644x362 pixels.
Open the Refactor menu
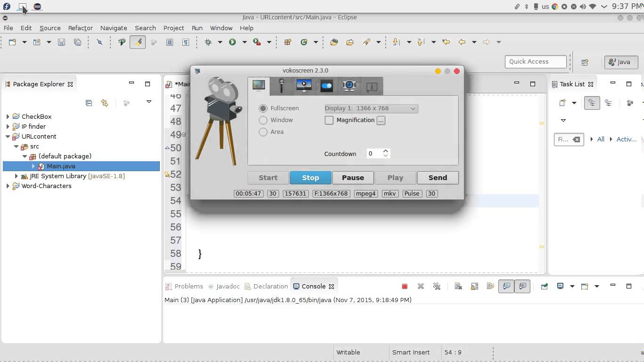pos(81,28)
